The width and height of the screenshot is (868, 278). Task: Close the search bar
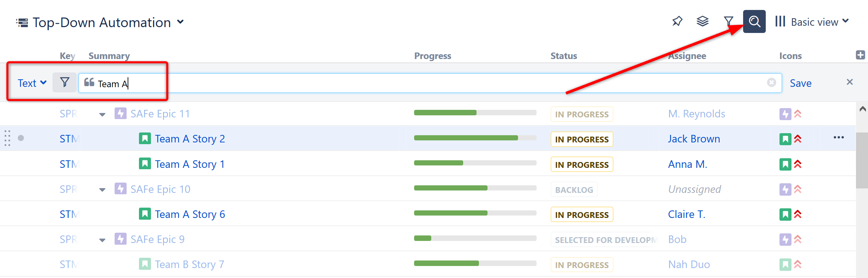(849, 82)
